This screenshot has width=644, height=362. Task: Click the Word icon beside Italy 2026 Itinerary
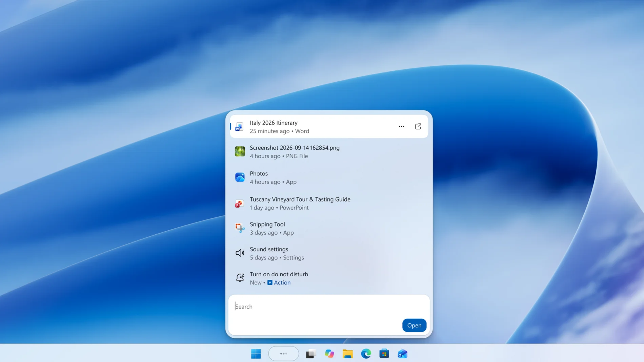pyautogui.click(x=240, y=127)
